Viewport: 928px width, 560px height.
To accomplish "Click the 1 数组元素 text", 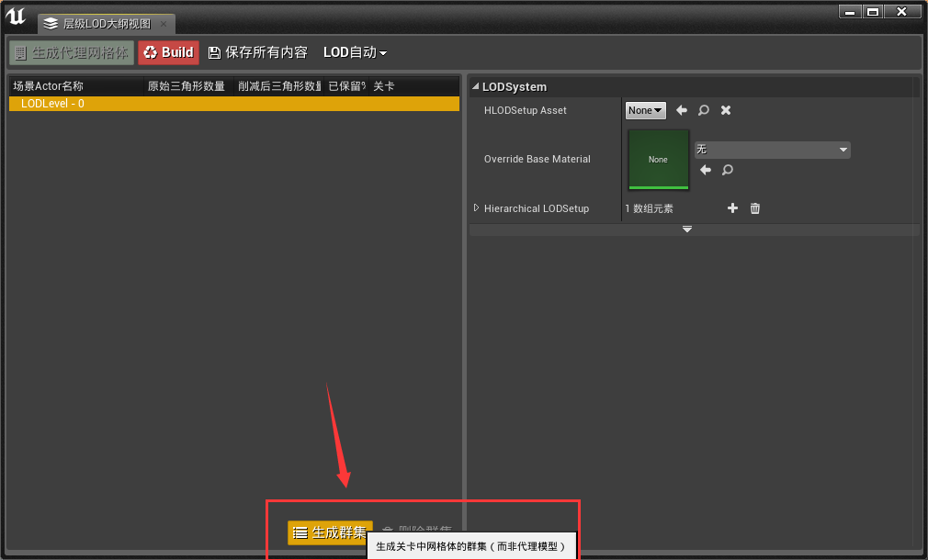I will point(649,208).
